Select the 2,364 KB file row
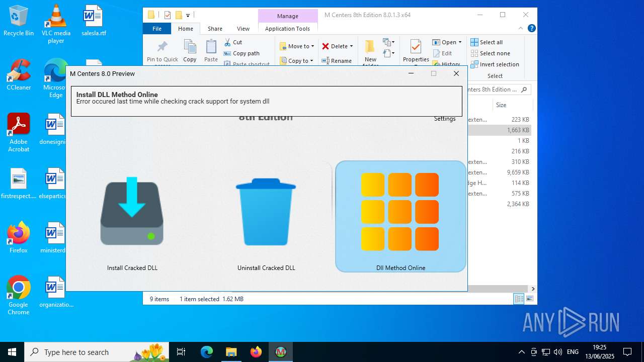 pyautogui.click(x=500, y=204)
